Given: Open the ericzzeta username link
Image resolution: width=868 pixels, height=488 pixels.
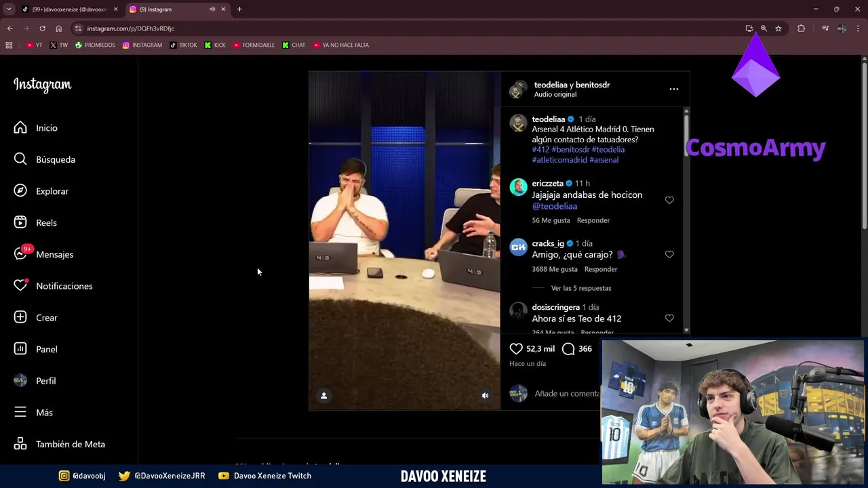Looking at the screenshot, I should [x=547, y=184].
